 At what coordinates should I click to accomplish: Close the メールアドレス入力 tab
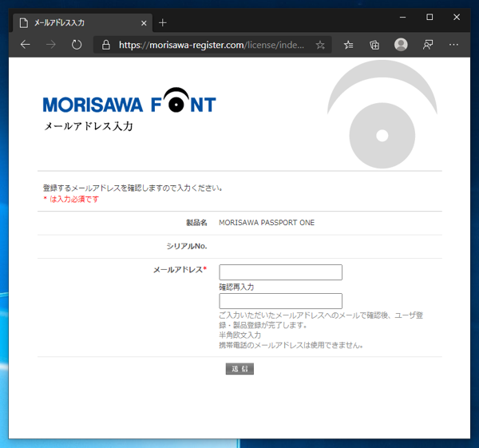[144, 23]
